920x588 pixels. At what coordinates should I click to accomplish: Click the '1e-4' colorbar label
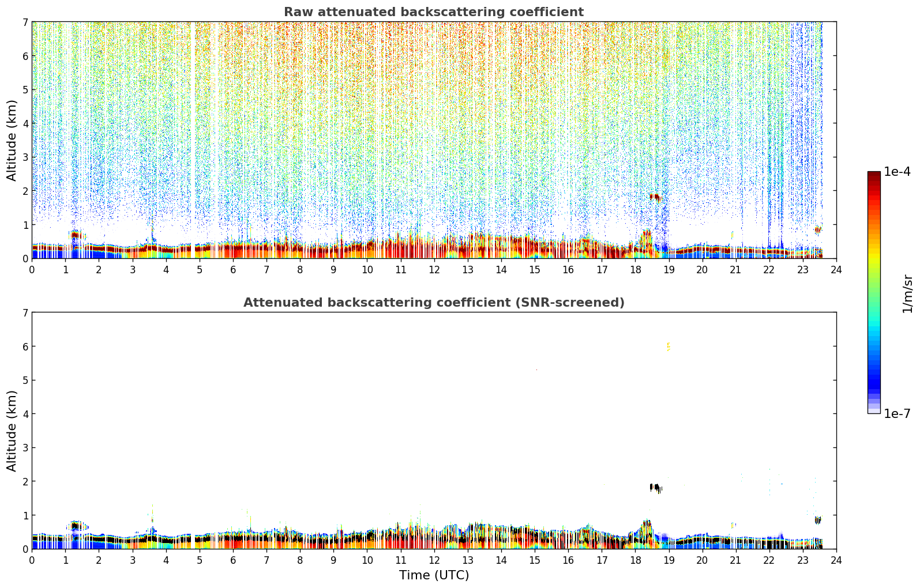897,172
